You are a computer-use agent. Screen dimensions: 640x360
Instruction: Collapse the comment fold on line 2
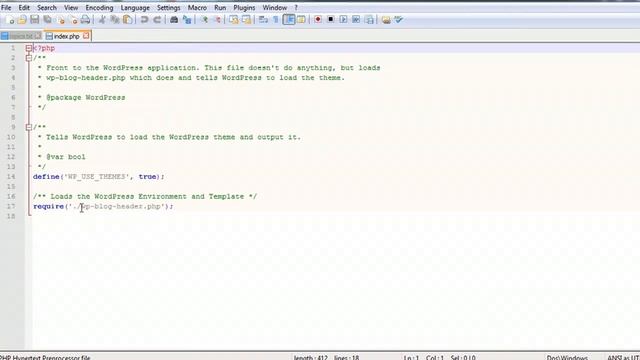tap(29, 58)
